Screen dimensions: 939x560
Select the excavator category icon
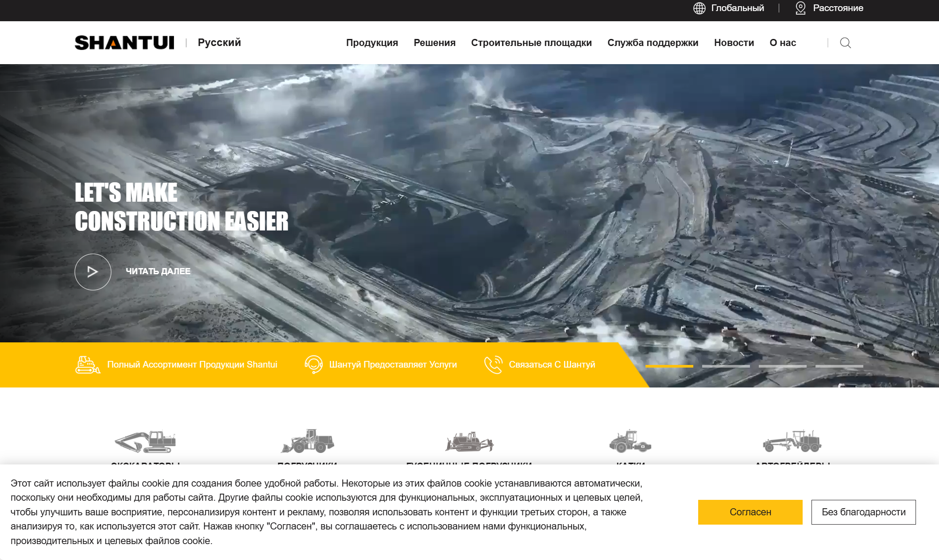click(x=145, y=441)
